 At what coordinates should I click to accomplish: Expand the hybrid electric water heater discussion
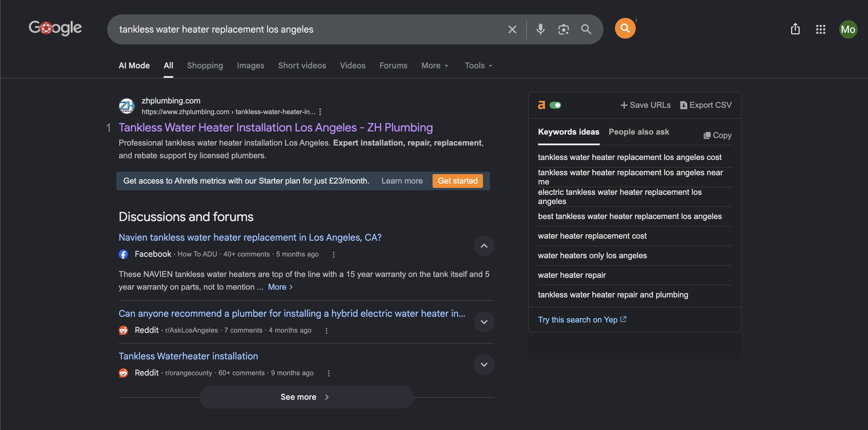[x=484, y=322]
